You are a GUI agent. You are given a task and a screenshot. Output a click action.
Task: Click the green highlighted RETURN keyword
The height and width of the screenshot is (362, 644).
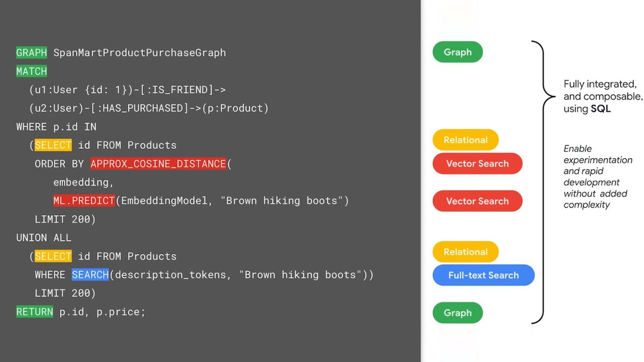click(x=35, y=312)
